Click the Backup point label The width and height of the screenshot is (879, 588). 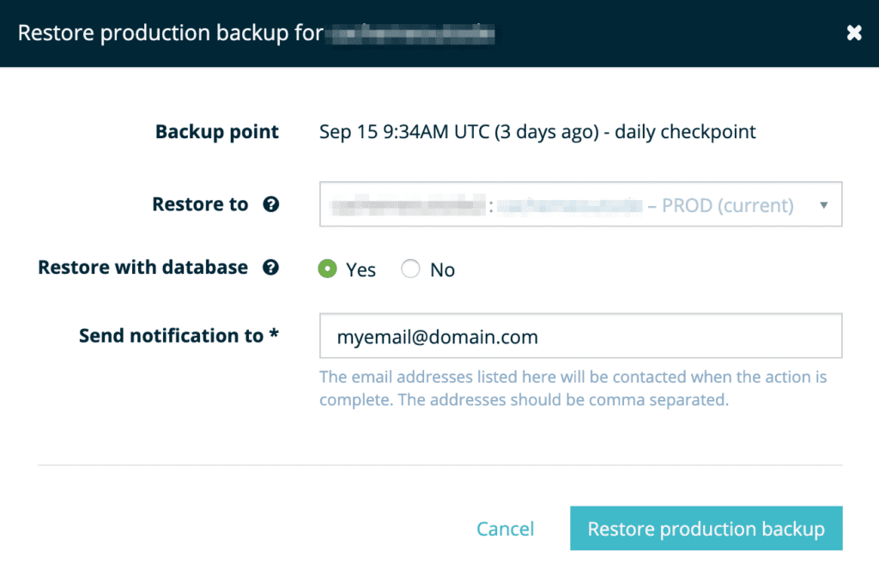pyautogui.click(x=217, y=132)
